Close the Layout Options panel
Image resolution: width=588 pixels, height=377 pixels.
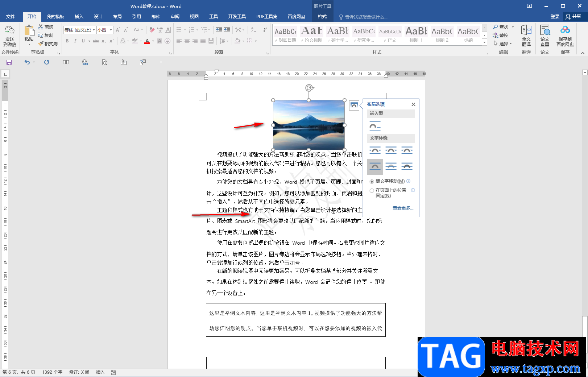(x=413, y=104)
